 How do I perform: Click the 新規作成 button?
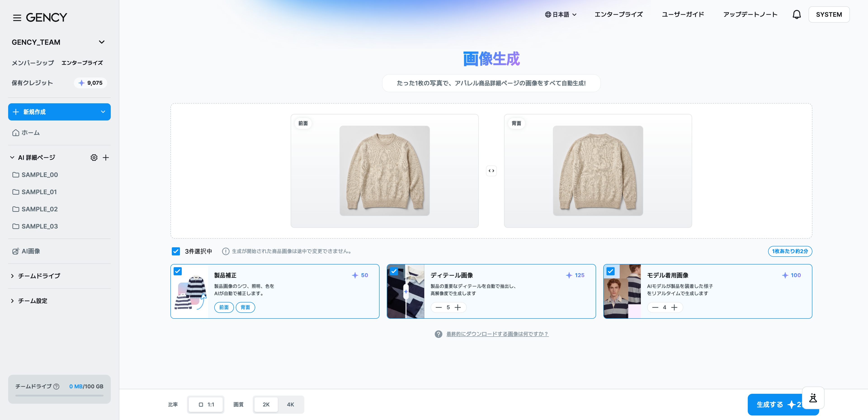59,112
